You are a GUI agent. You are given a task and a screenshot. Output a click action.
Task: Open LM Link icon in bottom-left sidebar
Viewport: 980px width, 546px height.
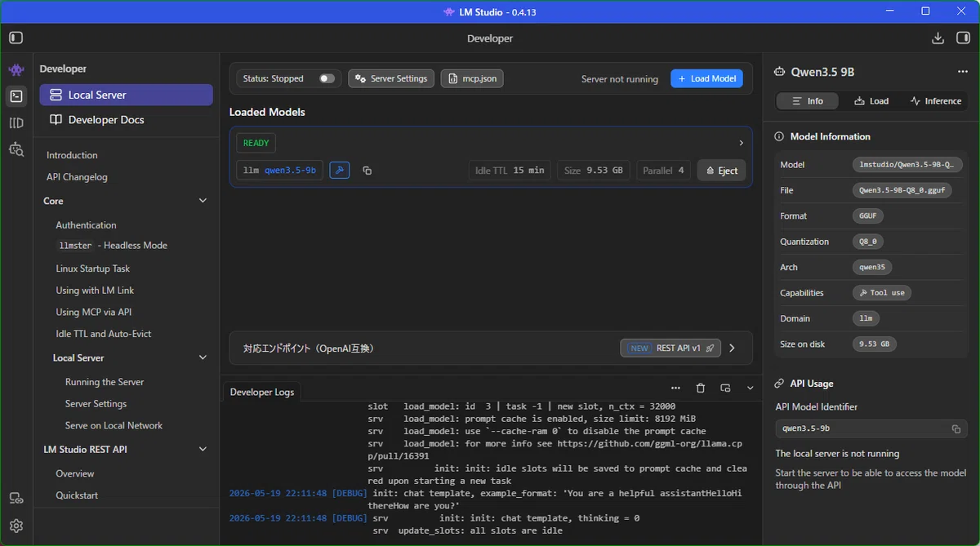pos(16,499)
